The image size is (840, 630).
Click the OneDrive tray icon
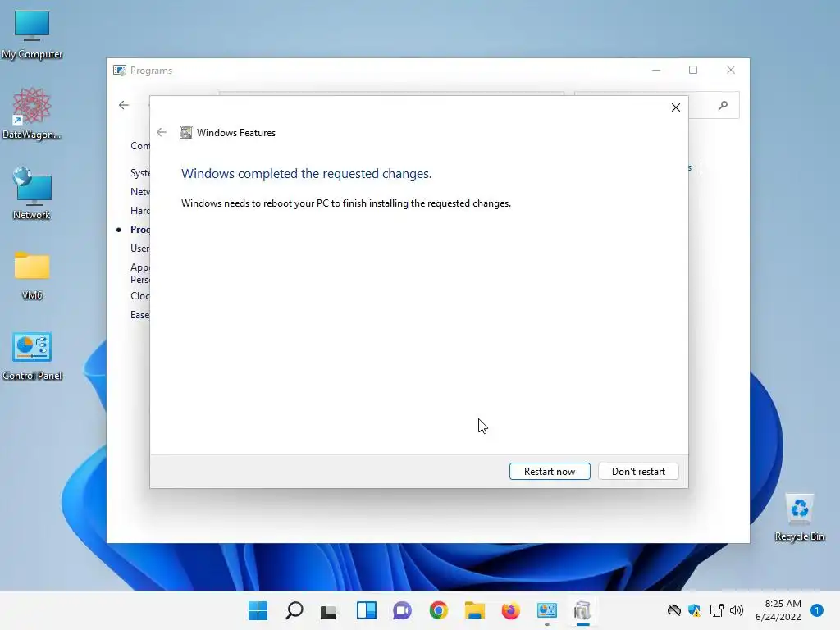[674, 610]
